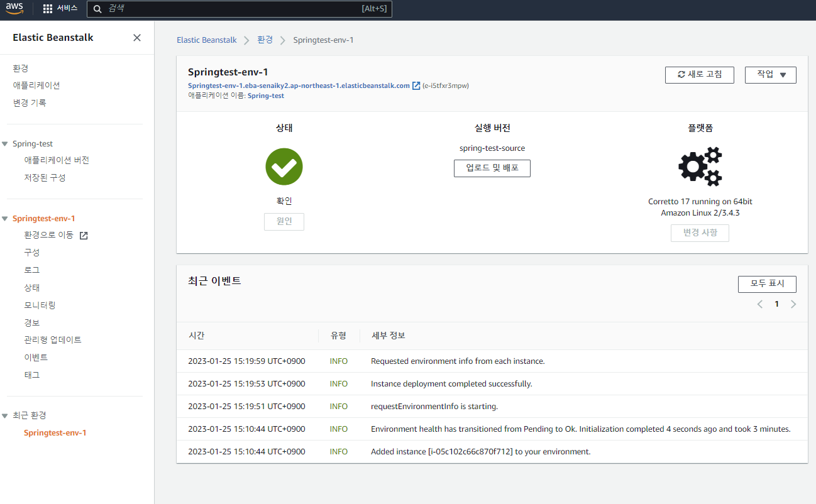Click the search magnifier icon
The width and height of the screenshot is (816, 504).
(98, 9)
